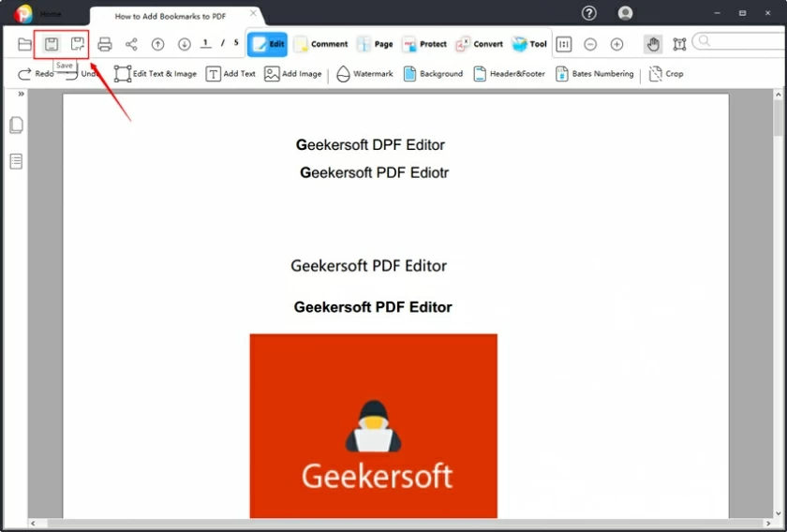The height and width of the screenshot is (532, 787).
Task: Click the fit page width icon
Action: (x=564, y=44)
